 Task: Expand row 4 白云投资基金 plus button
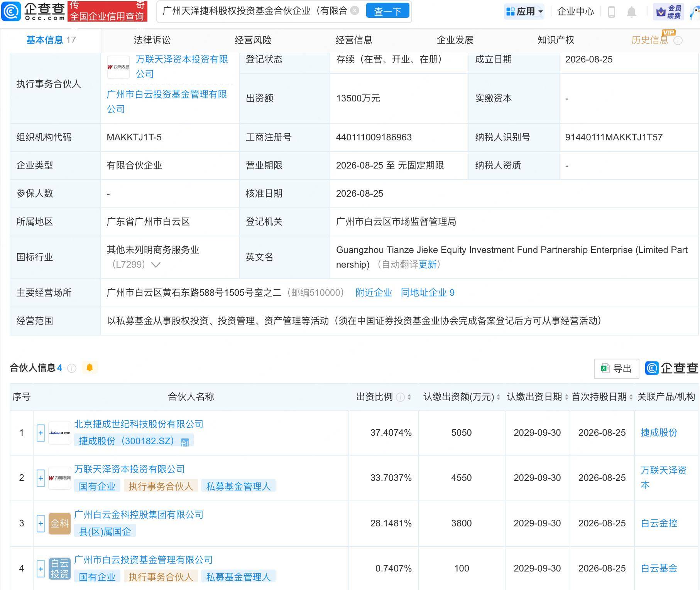[x=41, y=569]
